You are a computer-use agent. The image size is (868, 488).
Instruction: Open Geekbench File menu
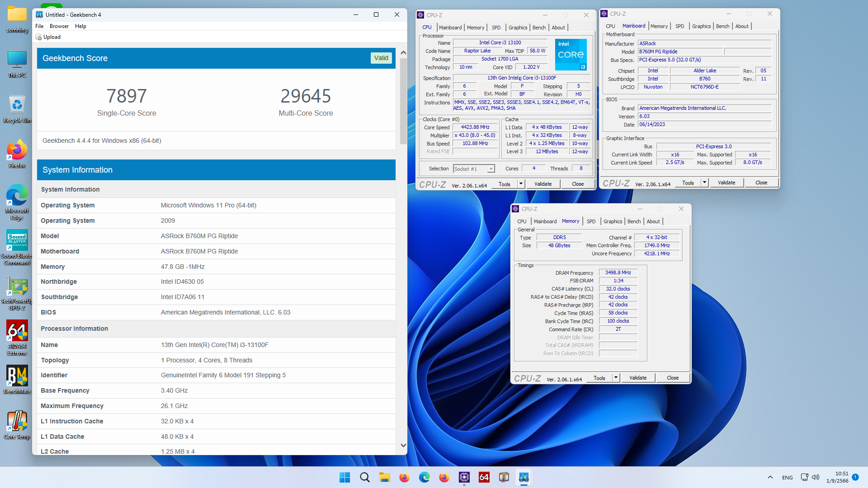coord(39,26)
